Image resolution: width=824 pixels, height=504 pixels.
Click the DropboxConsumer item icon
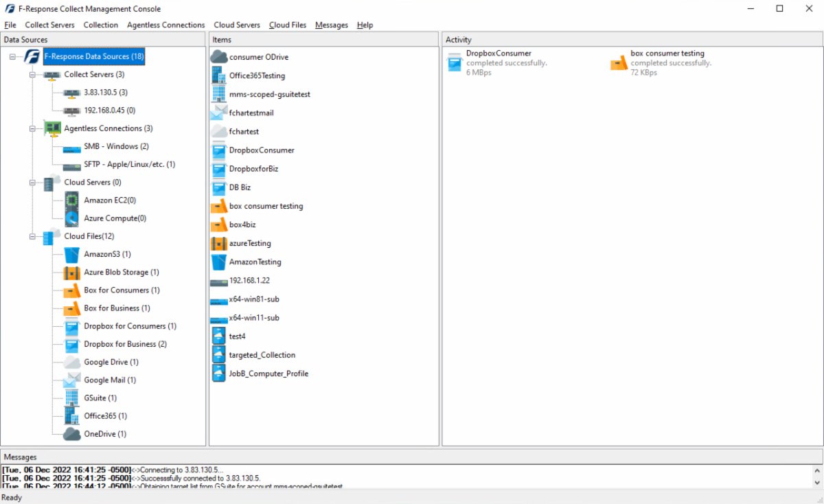[219, 150]
